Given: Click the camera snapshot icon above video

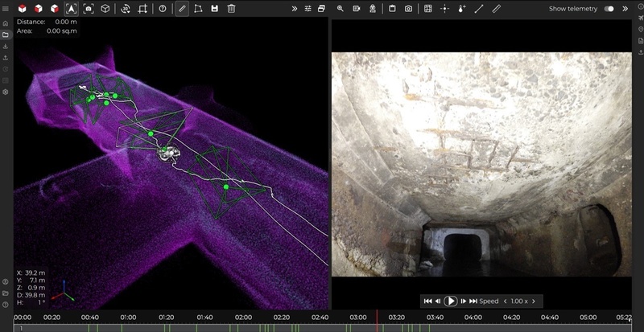Looking at the screenshot, I should (x=409, y=9).
